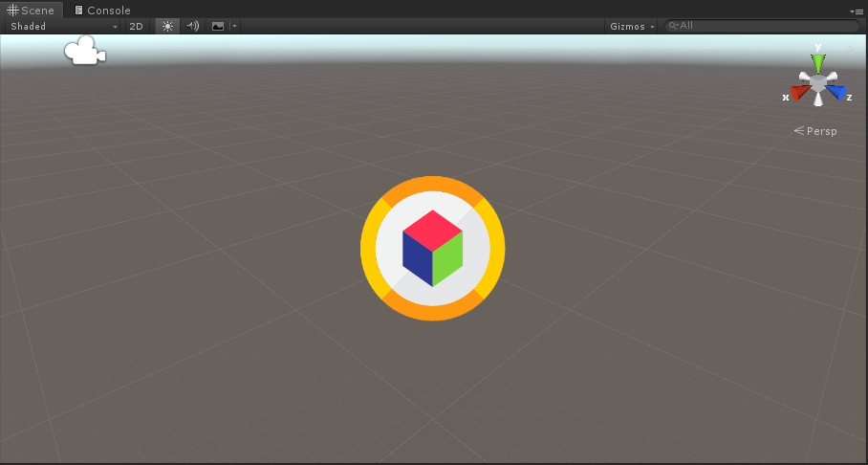The width and height of the screenshot is (868, 465).
Task: Click the red X axis cone
Action: click(x=799, y=93)
